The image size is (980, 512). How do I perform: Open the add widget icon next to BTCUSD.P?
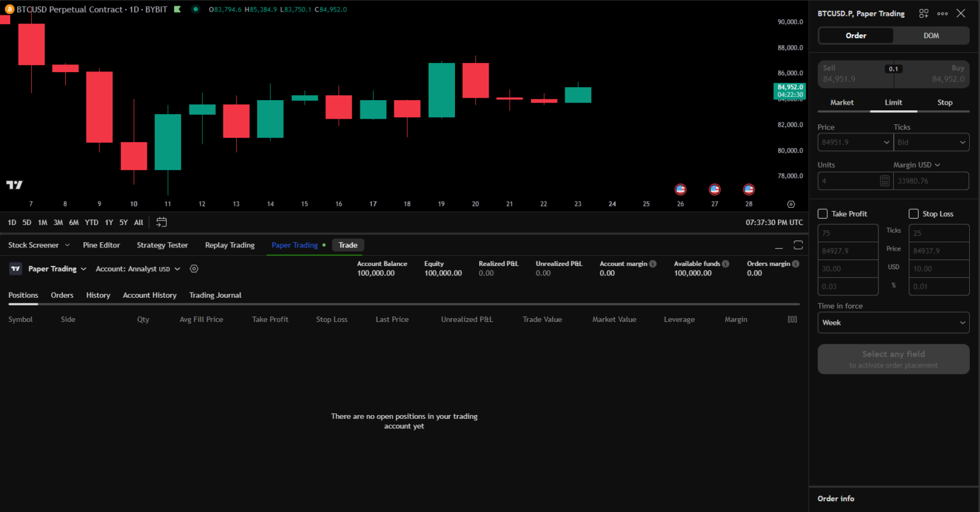coord(923,13)
